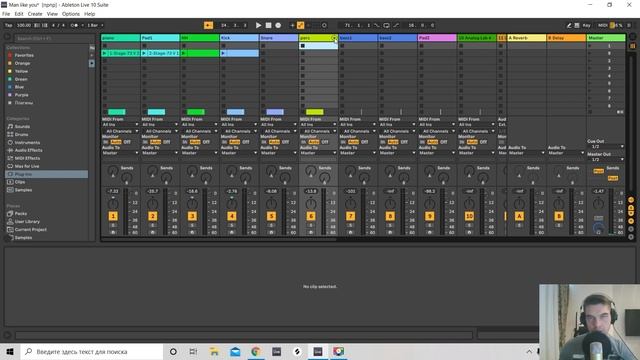This screenshot has width=640, height=360.
Task: Open Pad1 track All Channels dropdown
Action: (160, 131)
